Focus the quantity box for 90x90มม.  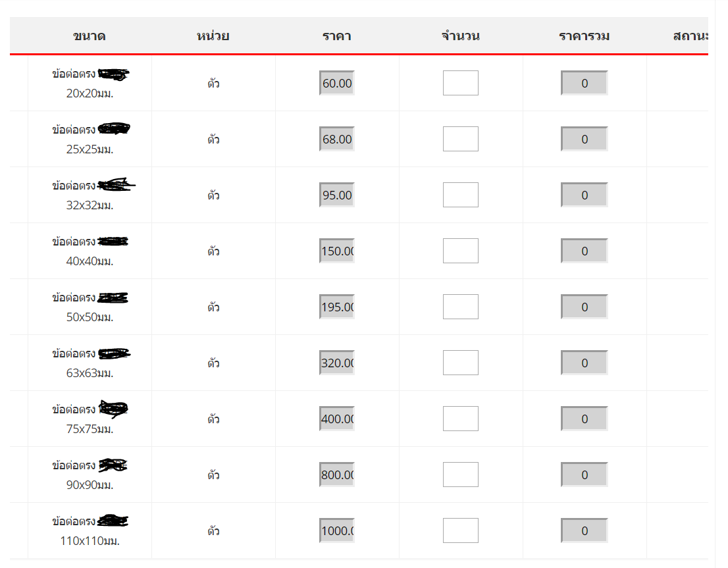tap(460, 475)
